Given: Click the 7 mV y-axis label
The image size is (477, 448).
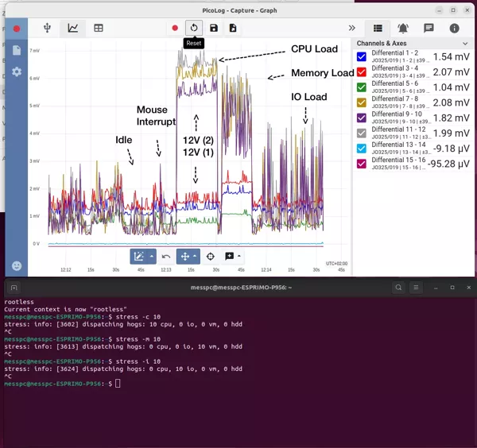Looking at the screenshot, I should 34,51.
